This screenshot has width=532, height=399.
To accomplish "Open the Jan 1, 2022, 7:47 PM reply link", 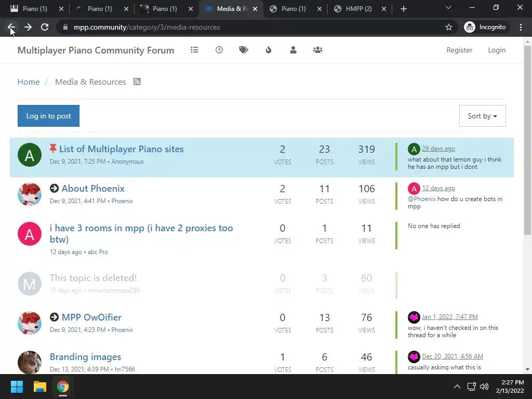I will (x=450, y=317).
